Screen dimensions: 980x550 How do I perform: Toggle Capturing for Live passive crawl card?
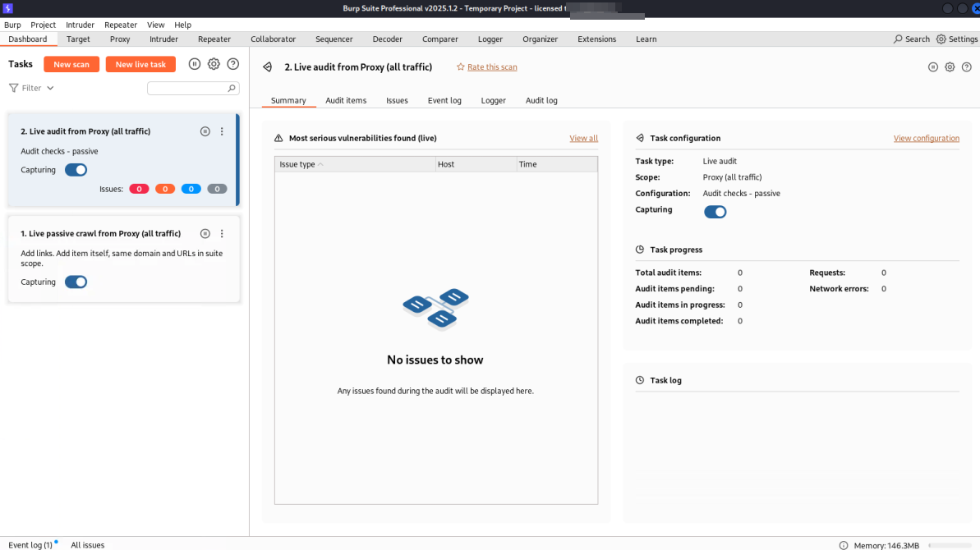tap(76, 282)
